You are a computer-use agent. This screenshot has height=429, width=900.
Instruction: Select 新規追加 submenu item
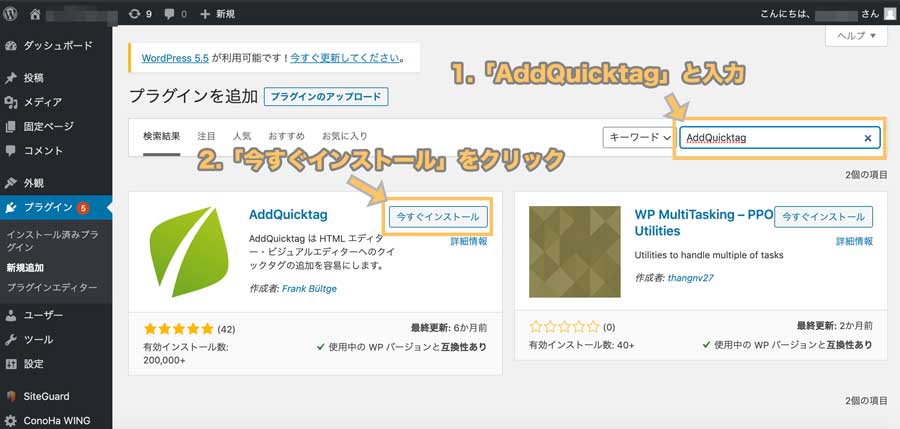[x=25, y=267]
